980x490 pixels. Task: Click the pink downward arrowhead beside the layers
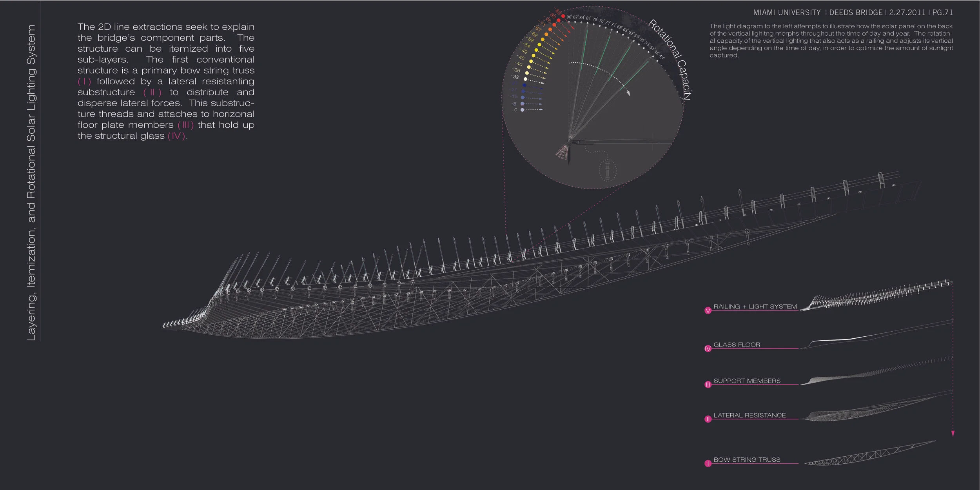pos(953,434)
